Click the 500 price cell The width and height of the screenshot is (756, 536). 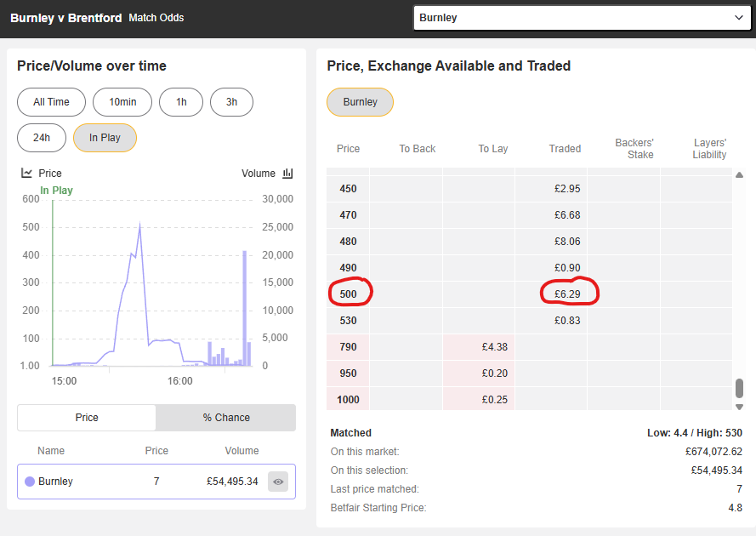(348, 294)
